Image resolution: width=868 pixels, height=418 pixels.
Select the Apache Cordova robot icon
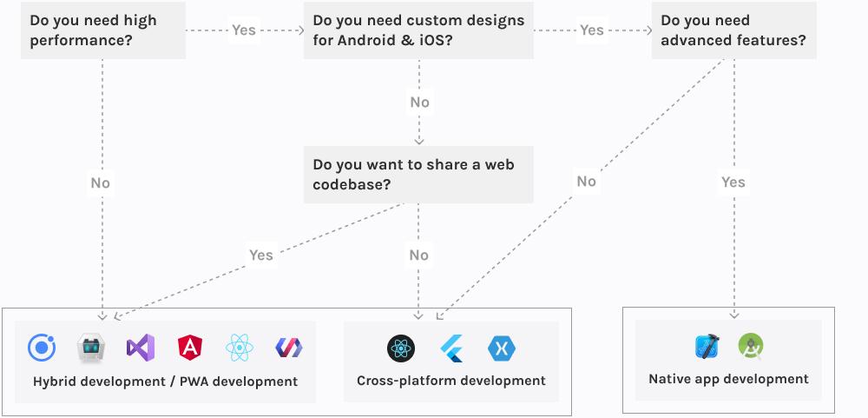coord(90,348)
